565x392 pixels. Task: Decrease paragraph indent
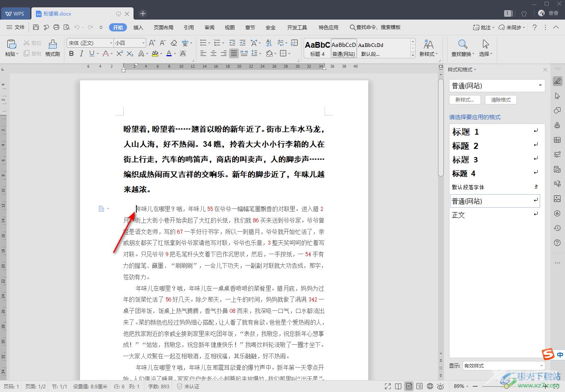(232, 42)
